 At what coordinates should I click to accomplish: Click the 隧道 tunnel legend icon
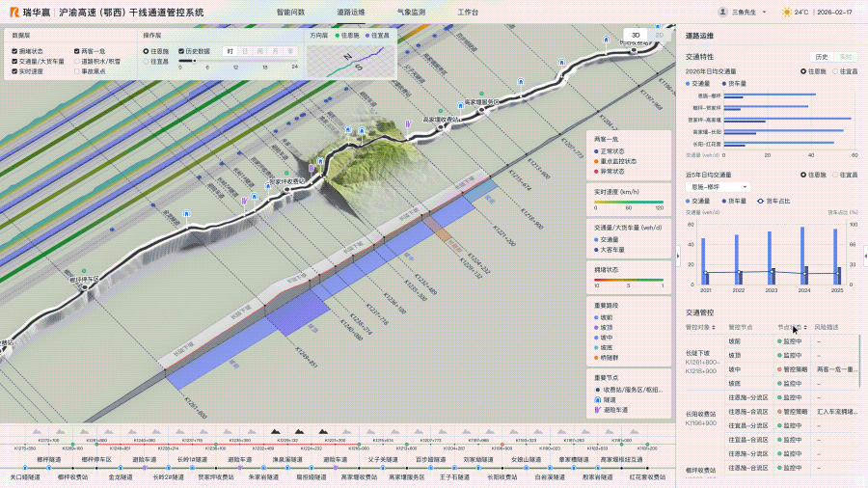(597, 399)
